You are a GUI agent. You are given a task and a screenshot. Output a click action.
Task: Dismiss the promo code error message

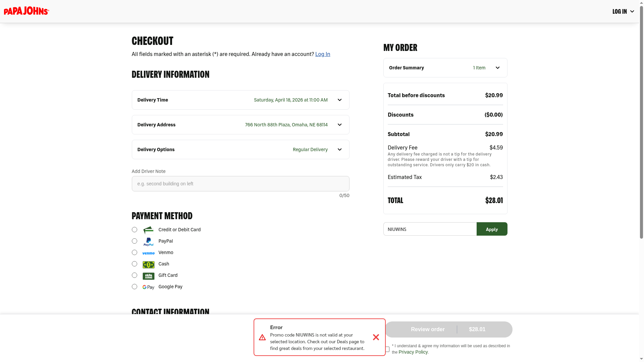point(376,337)
